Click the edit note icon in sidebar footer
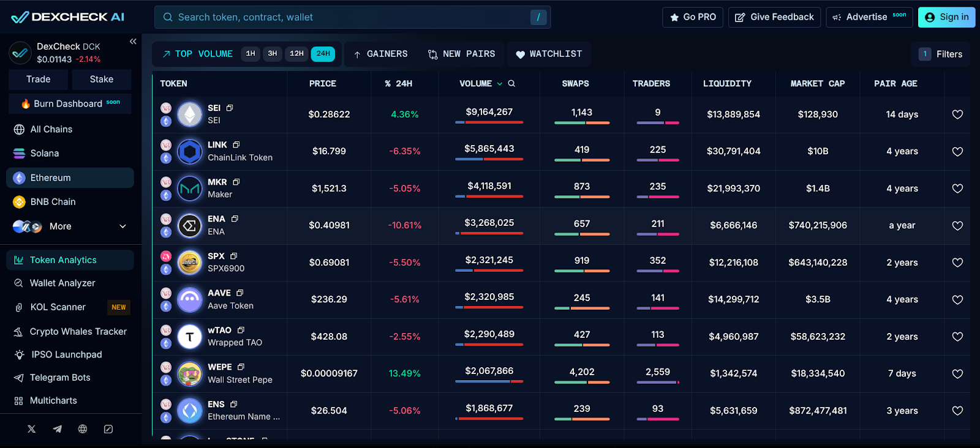The height and width of the screenshot is (448, 980). 108,429
